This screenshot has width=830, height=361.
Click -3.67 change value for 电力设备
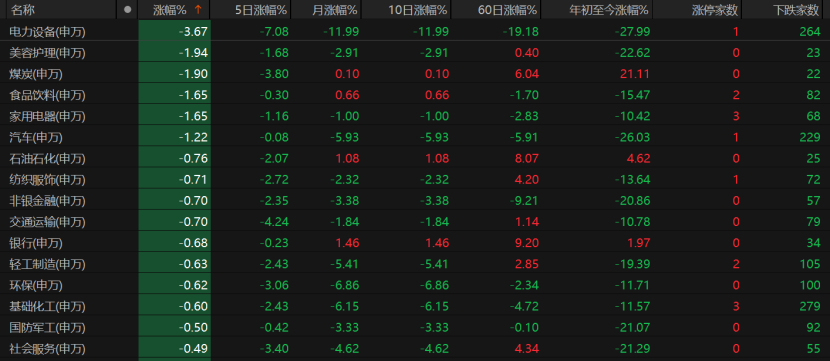[193, 32]
